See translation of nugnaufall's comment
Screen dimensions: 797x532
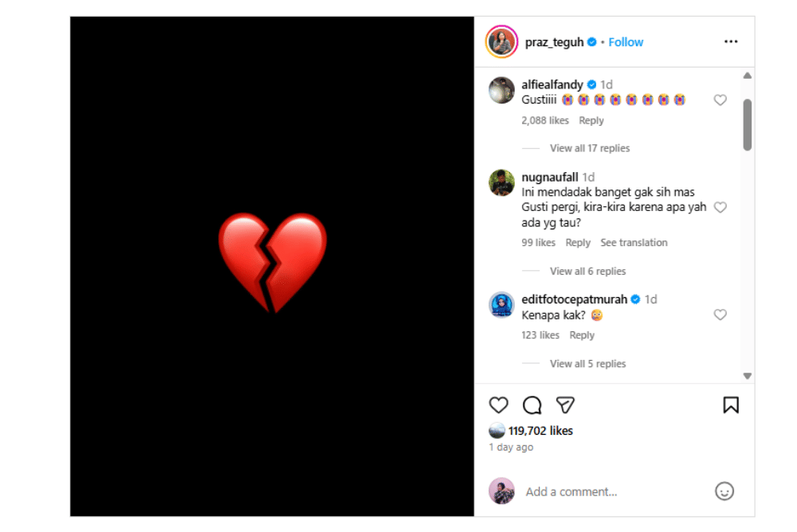pyautogui.click(x=634, y=242)
